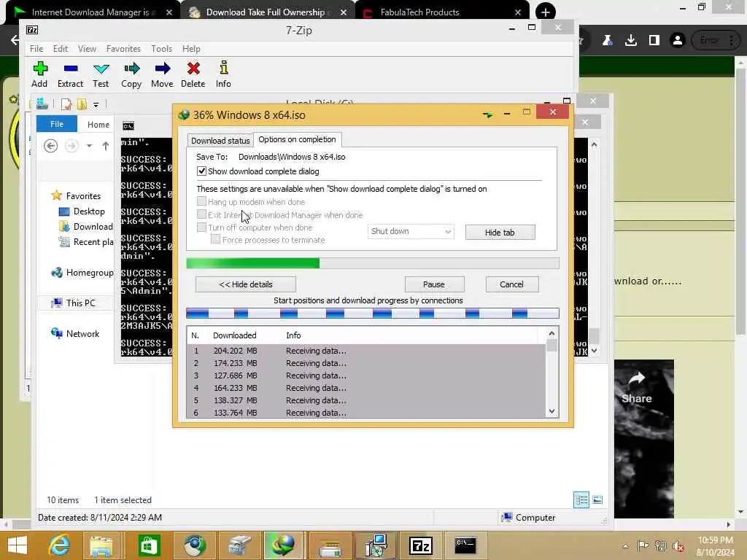The image size is (747, 560).
Task: Open the 7-Zip View menu
Action: click(88, 49)
